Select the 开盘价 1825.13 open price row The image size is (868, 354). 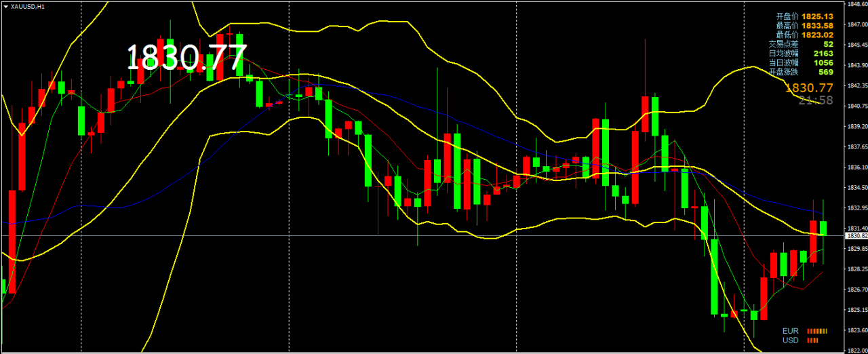[x=804, y=15]
